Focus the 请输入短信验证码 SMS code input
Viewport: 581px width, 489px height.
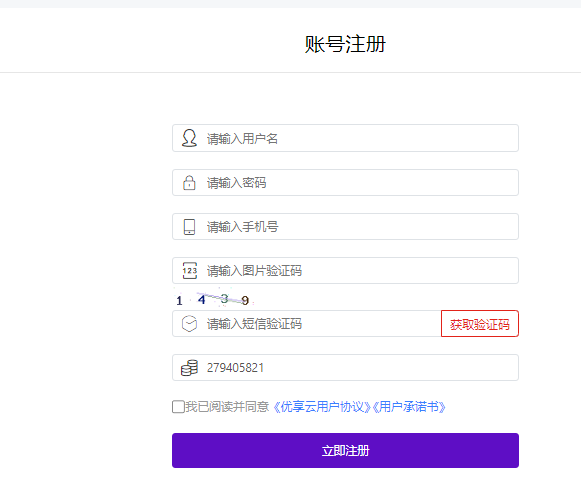(x=307, y=324)
